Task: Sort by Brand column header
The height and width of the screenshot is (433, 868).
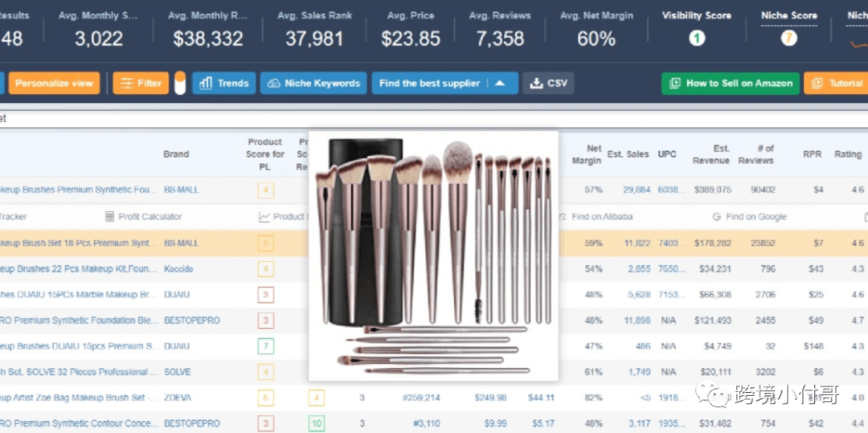Action: [x=176, y=154]
